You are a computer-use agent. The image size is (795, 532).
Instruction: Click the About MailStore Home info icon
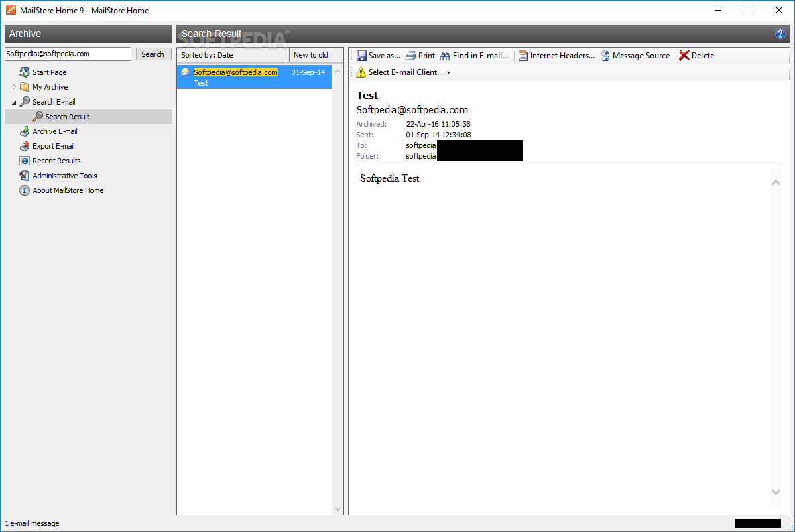[24, 190]
